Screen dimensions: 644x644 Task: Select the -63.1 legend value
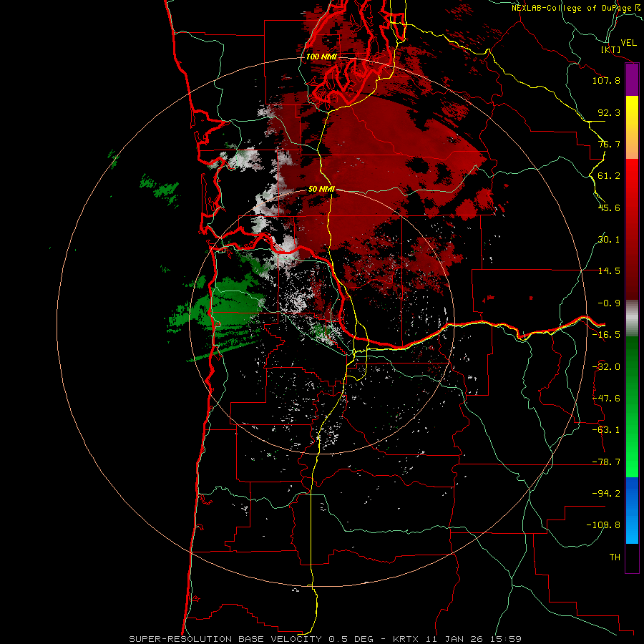click(606, 430)
